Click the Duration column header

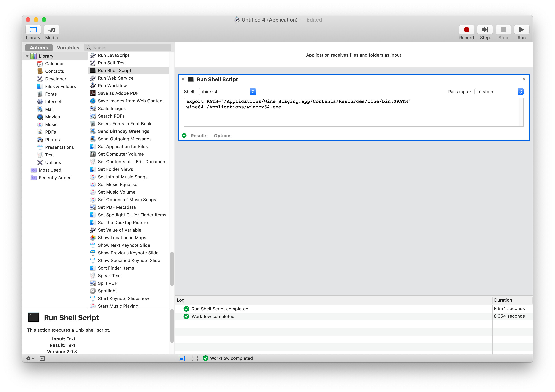[x=512, y=300]
